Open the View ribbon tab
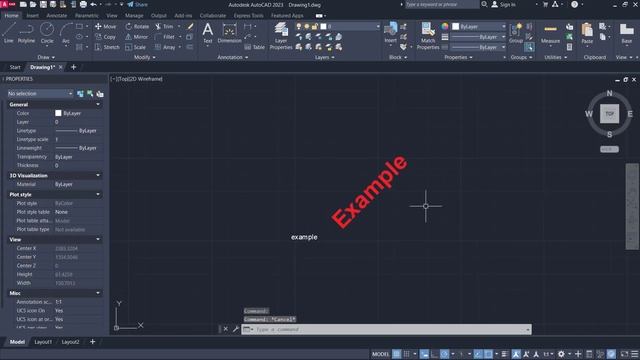Image resolution: width=640 pixels, height=360 pixels. (x=112, y=16)
